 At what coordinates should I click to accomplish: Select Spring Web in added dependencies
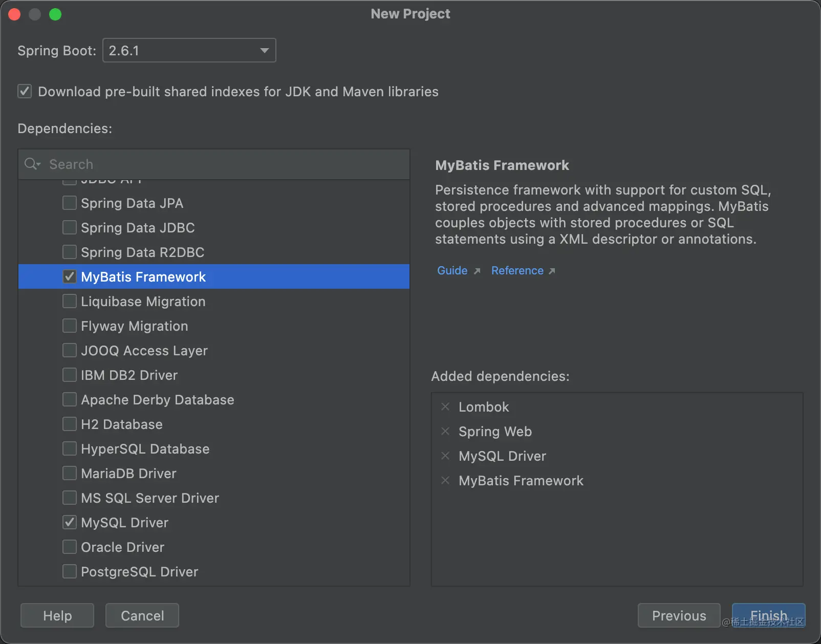click(x=495, y=431)
